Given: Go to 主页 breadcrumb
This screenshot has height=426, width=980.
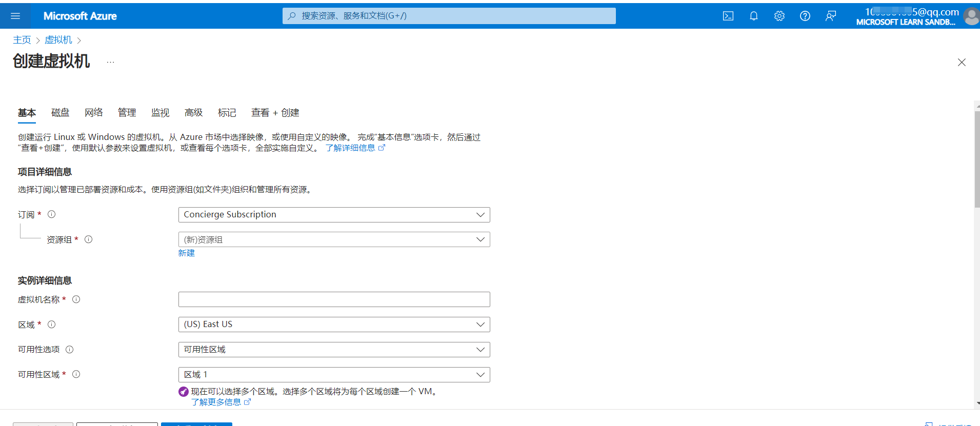Looking at the screenshot, I should (x=22, y=40).
